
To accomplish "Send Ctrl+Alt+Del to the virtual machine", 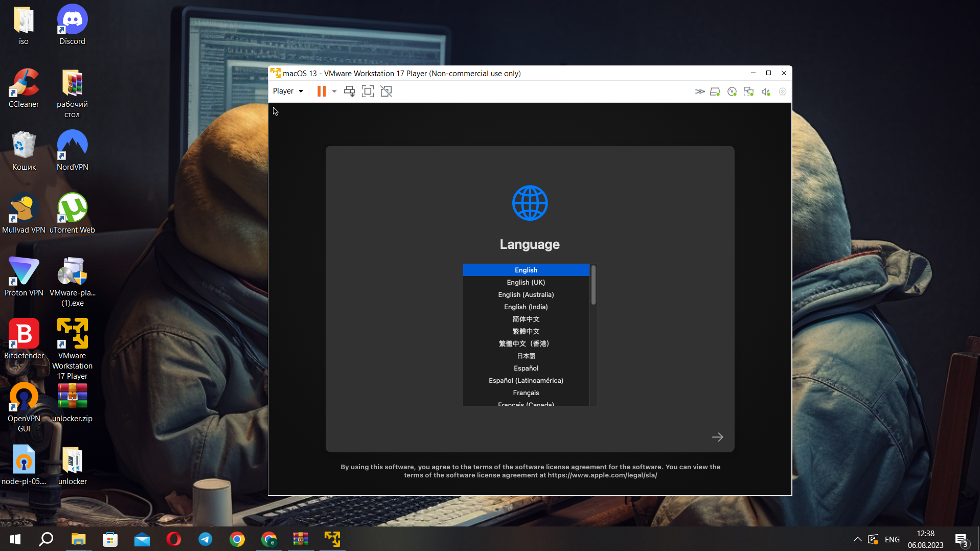I will (349, 91).
